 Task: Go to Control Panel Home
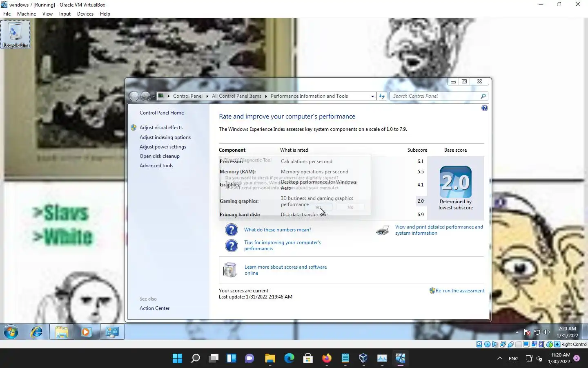[162, 113]
